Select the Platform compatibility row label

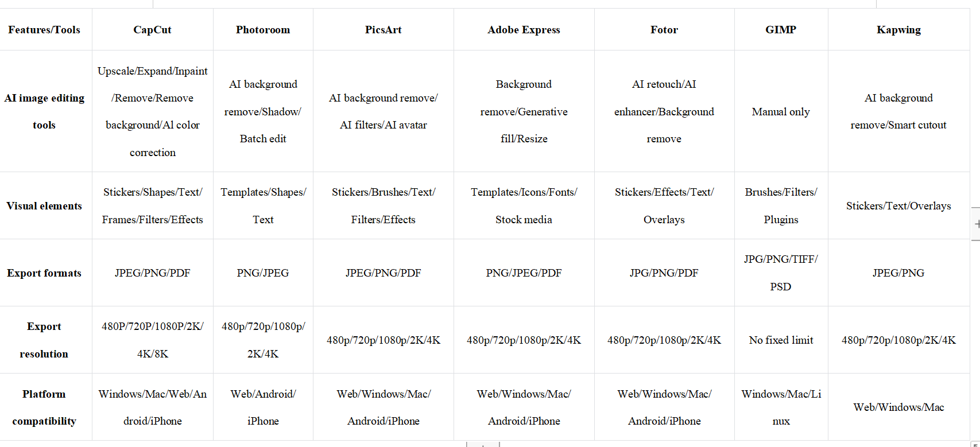coord(44,407)
